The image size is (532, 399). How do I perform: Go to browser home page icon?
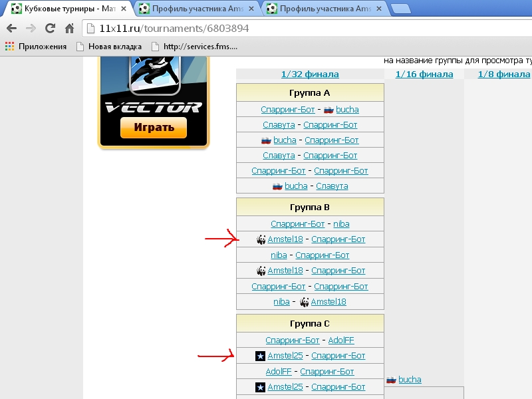(x=68, y=29)
